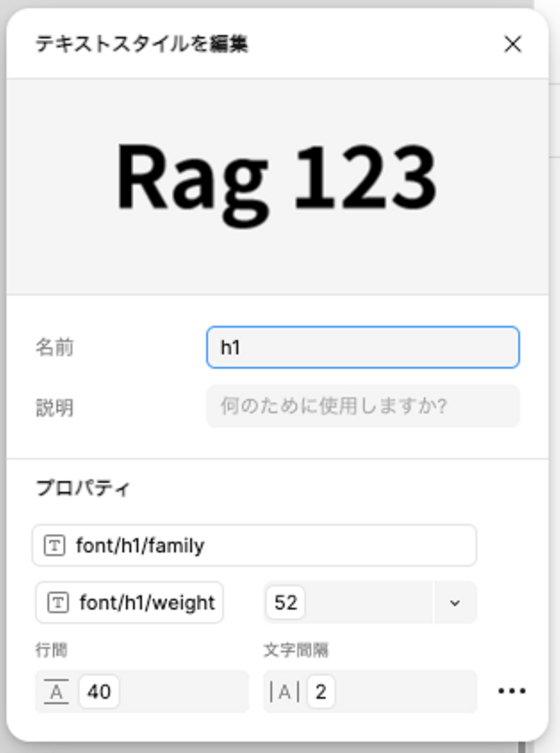
Task: Expand the font size dropdown chevron
Action: click(455, 603)
